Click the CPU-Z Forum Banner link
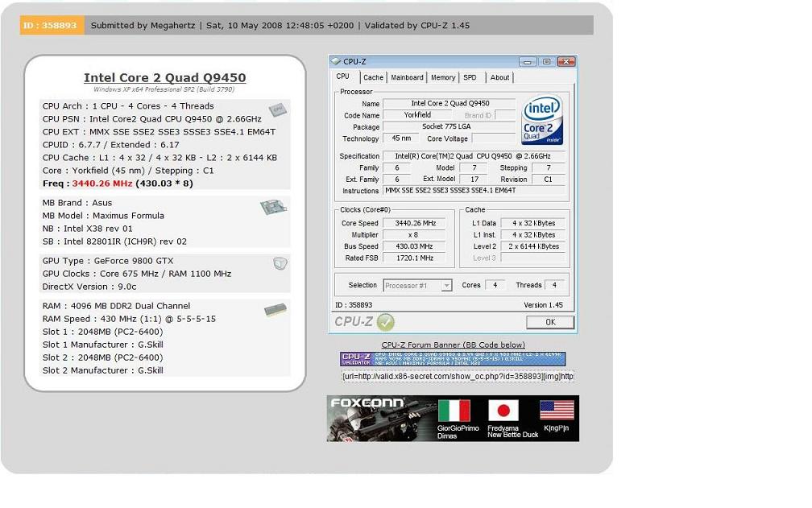The width and height of the screenshot is (812, 508). [x=453, y=345]
